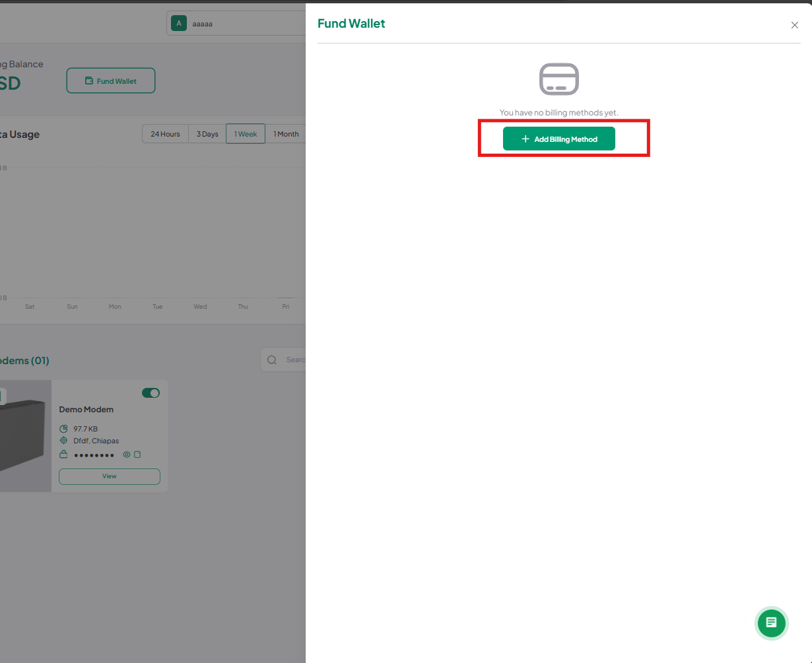Image resolution: width=812 pixels, height=663 pixels.
Task: Open Demo Modem with the View button
Action: 110,476
